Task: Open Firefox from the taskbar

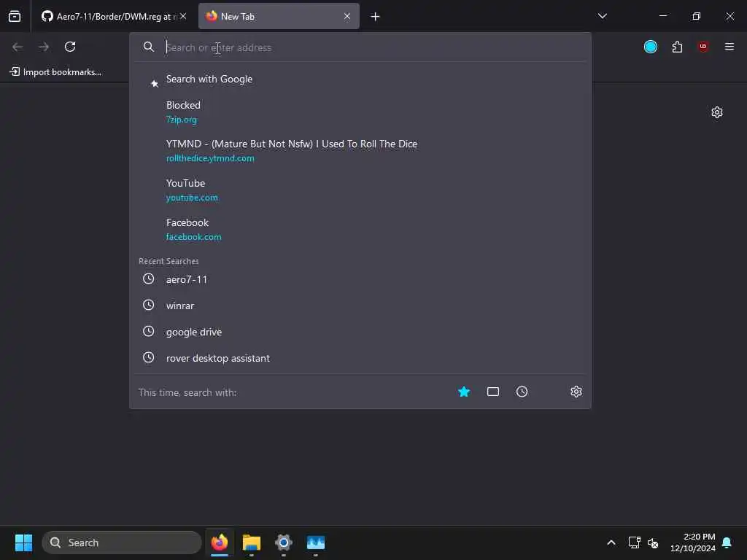Action: 220,542
